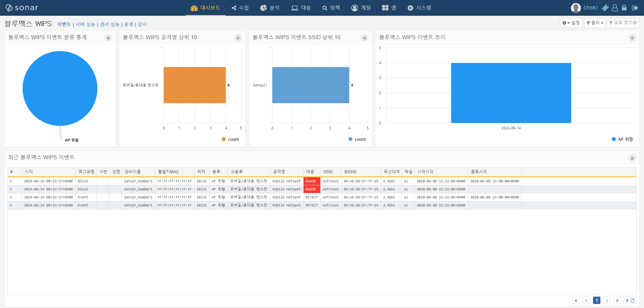Click the BLOCK badge in row 2
The width and height of the screenshot is (644, 308).
[x=312, y=189]
